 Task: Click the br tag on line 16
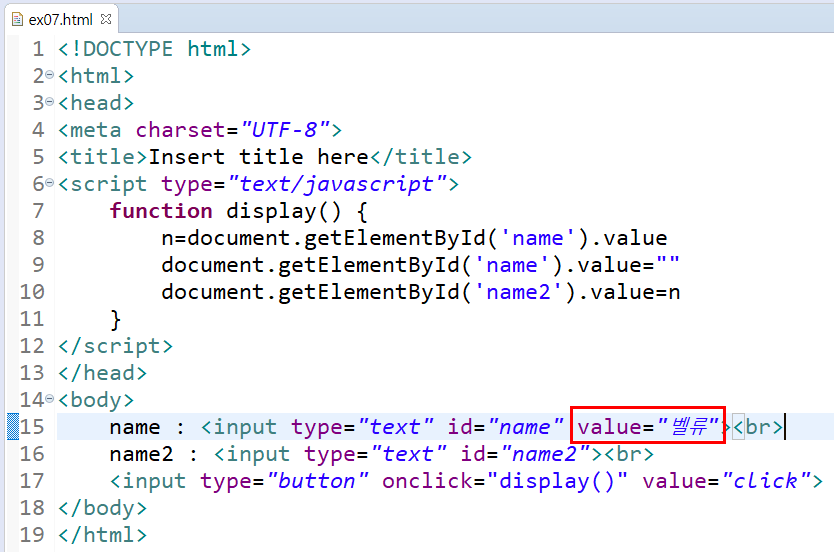pos(628,454)
